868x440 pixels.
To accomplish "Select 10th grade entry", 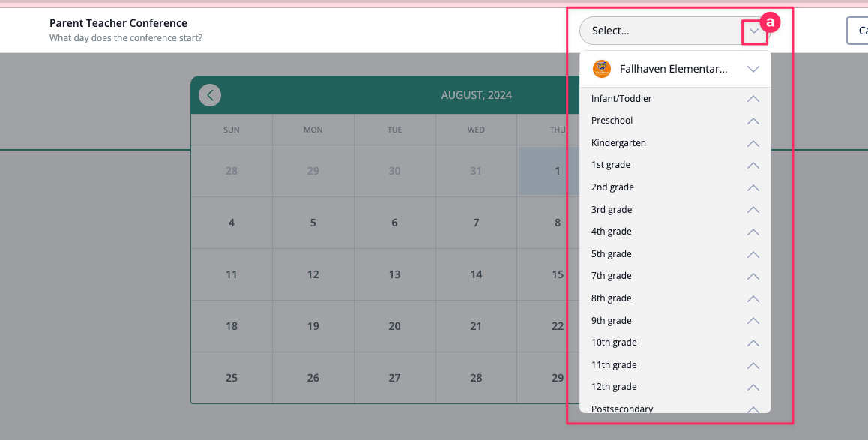I will tap(614, 343).
